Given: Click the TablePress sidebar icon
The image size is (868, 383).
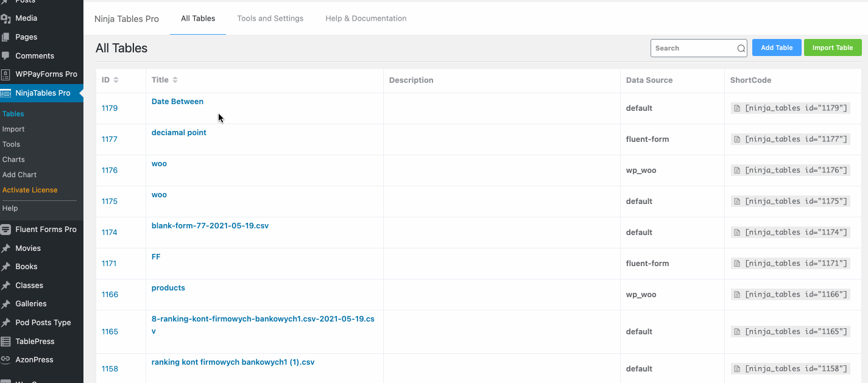Looking at the screenshot, I should pos(6,342).
